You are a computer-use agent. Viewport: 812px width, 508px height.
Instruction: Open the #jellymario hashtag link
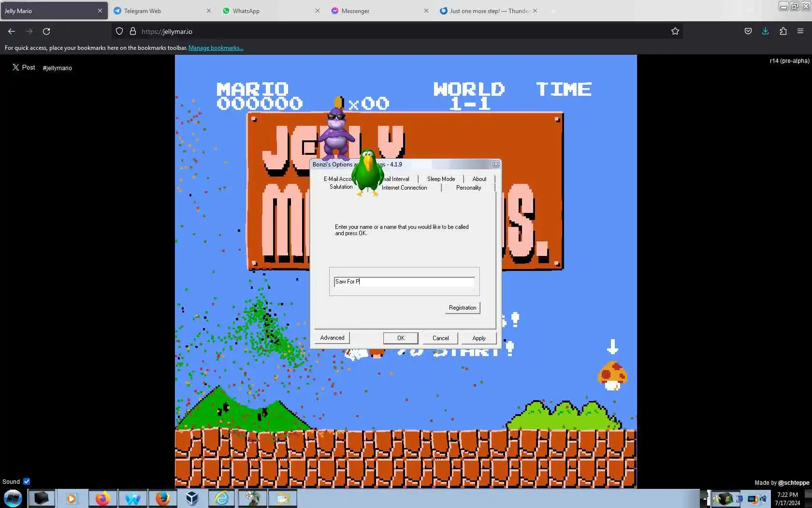pyautogui.click(x=57, y=68)
